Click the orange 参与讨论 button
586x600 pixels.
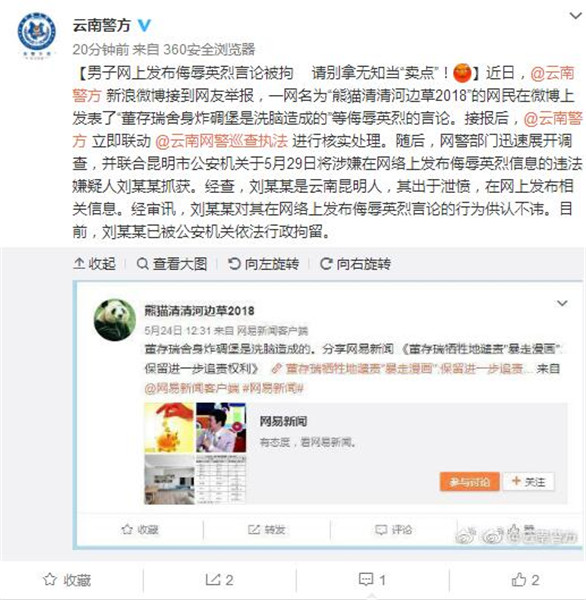470,482
